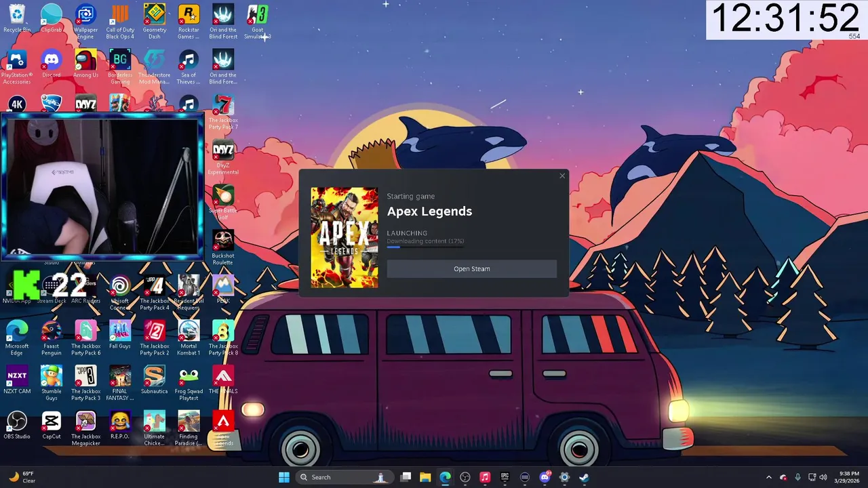Select the Fall Guys desktop icon
868x488 pixels.
tap(120, 335)
